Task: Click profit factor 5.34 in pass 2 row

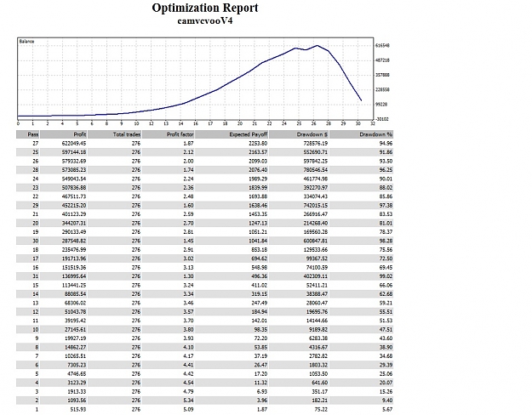Action: coord(188,401)
